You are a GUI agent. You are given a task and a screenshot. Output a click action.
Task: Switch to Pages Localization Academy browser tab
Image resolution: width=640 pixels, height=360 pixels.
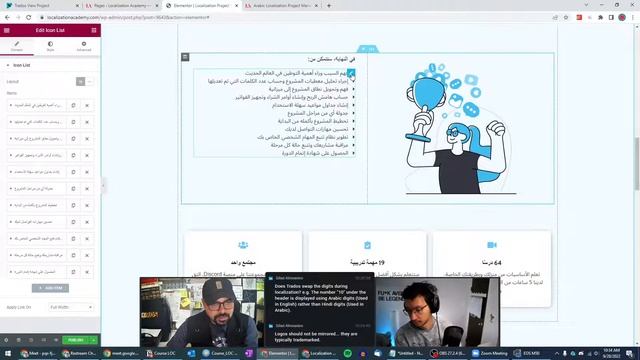[x=122, y=6]
